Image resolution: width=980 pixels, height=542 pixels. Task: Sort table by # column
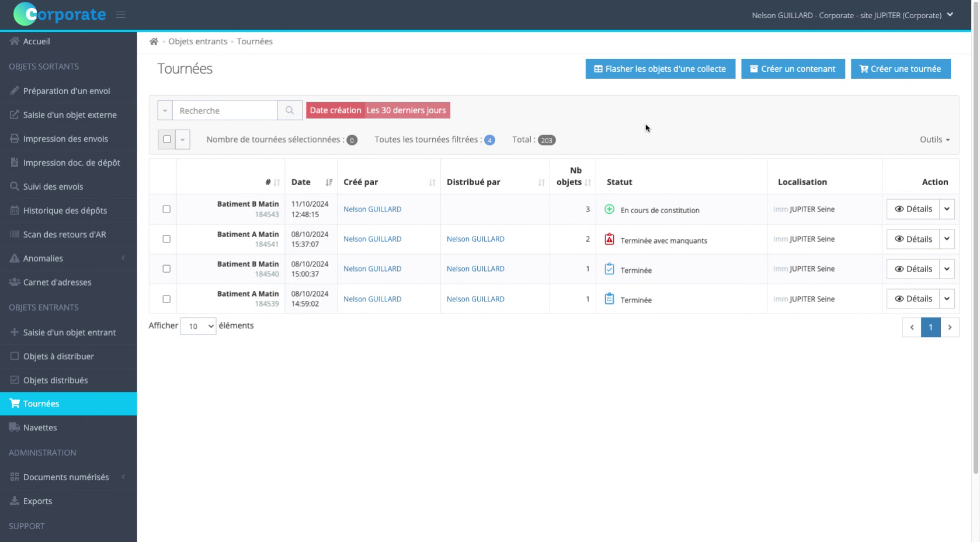click(x=277, y=182)
